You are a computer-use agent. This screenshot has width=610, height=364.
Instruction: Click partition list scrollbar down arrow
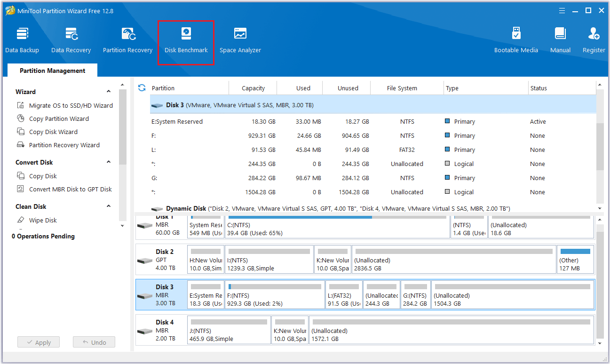[600, 208]
